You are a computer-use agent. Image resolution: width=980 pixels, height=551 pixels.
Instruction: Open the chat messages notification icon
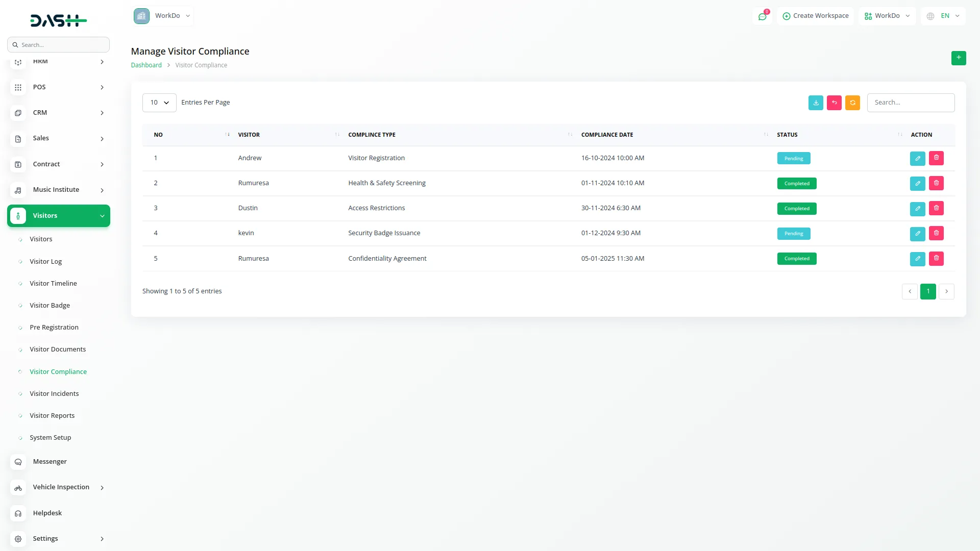(x=762, y=16)
